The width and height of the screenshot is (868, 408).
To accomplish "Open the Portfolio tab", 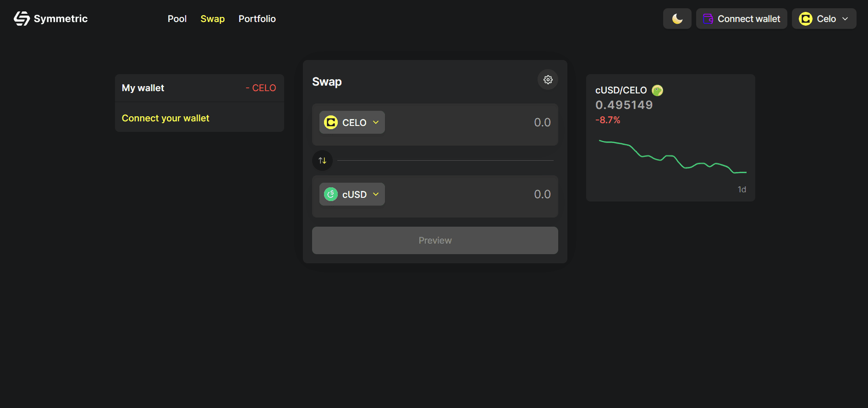I will pos(257,19).
